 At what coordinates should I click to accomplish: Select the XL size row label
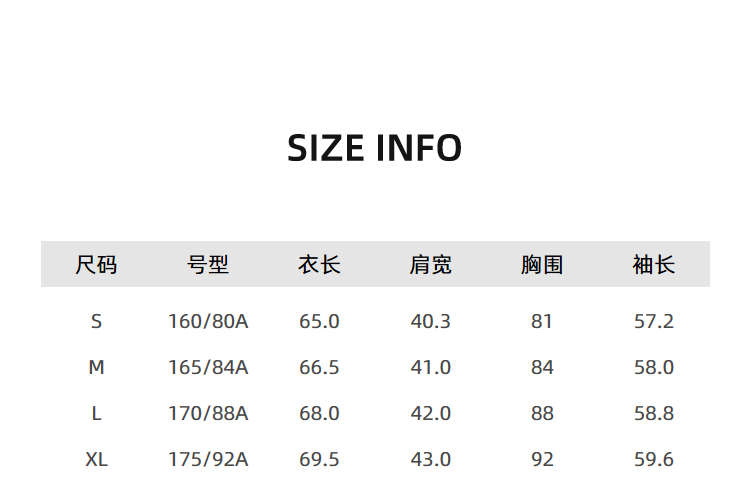pos(96,460)
